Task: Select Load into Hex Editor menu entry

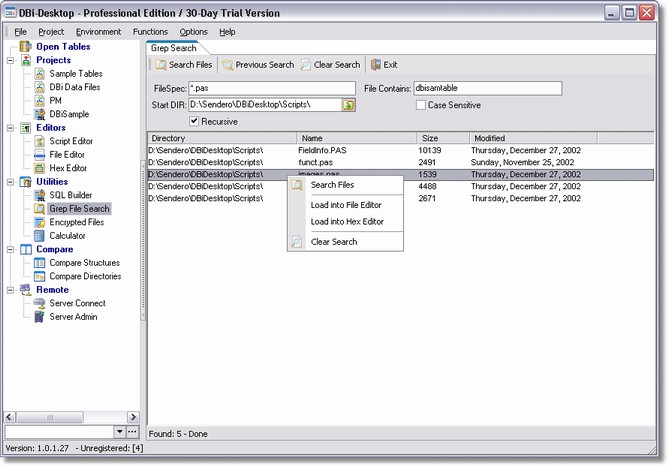Action: (347, 221)
